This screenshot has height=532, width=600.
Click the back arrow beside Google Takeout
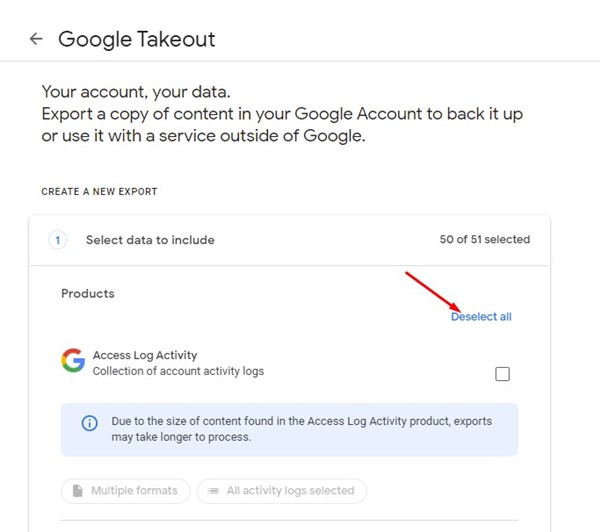pyautogui.click(x=36, y=39)
